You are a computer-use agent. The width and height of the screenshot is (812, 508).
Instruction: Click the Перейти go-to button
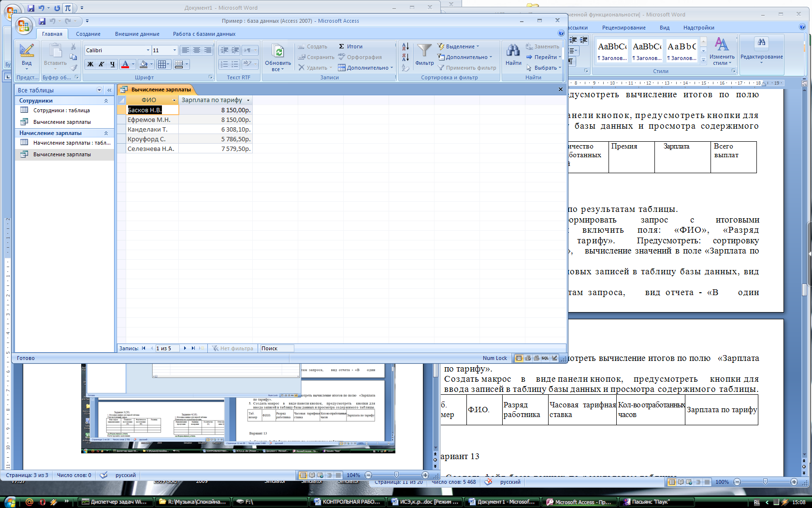click(544, 57)
